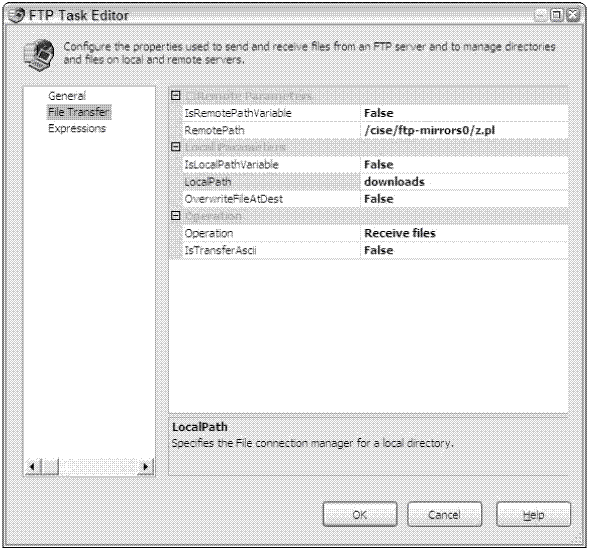
Task: Click the downloads LocalPath value
Action: (x=464, y=182)
